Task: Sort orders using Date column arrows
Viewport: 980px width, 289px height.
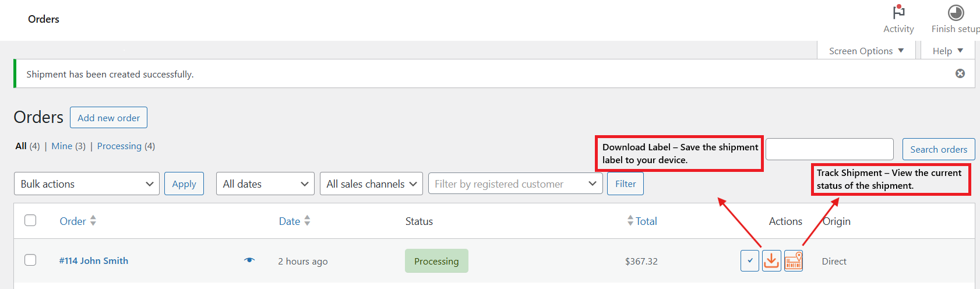Action: [x=307, y=221]
